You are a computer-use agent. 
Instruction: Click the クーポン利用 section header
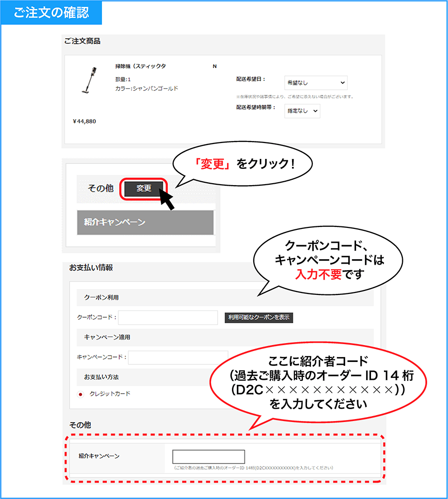101,298
